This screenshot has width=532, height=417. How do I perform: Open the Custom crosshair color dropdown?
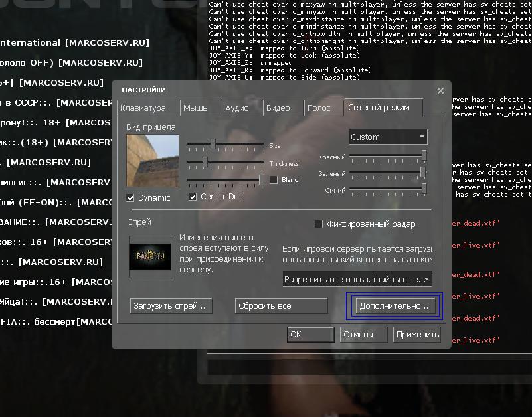pos(388,137)
